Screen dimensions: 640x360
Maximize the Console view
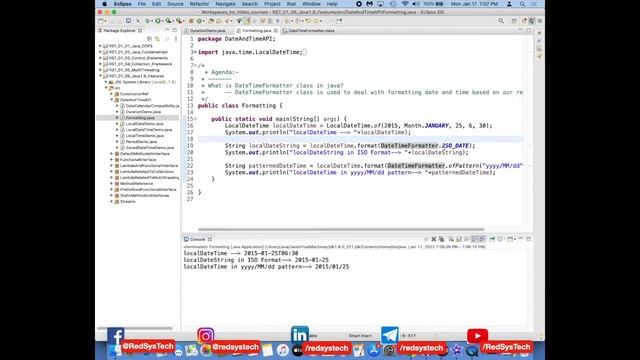coord(529,239)
